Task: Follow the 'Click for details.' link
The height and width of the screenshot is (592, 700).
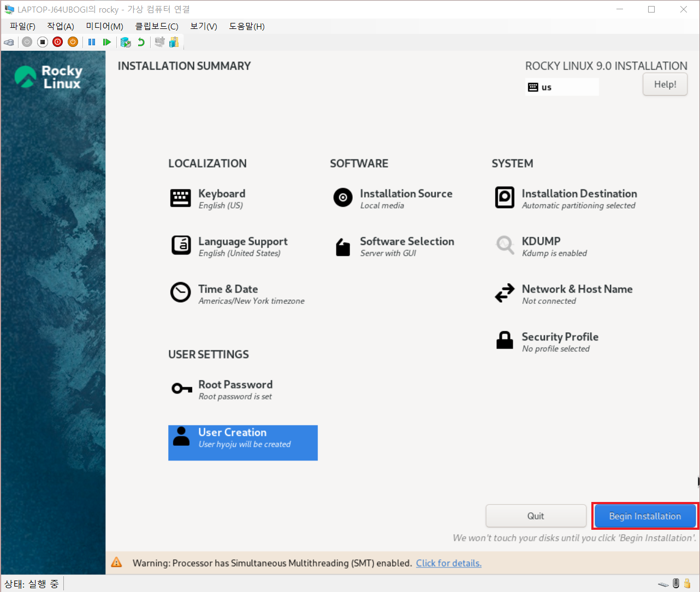Action: [449, 563]
